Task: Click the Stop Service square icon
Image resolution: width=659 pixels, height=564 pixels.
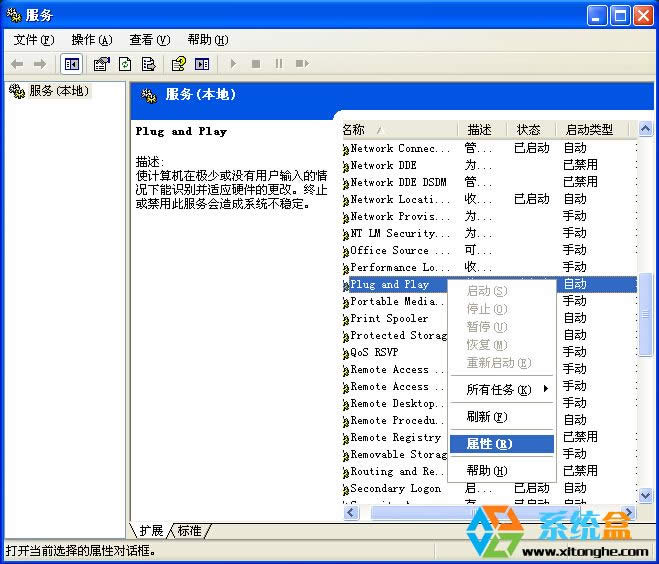Action: click(x=256, y=64)
